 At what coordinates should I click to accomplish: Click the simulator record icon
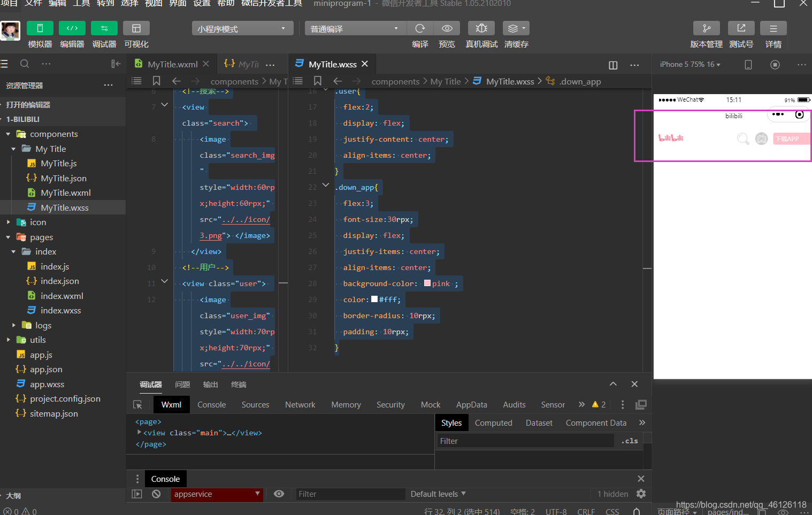[775, 64]
